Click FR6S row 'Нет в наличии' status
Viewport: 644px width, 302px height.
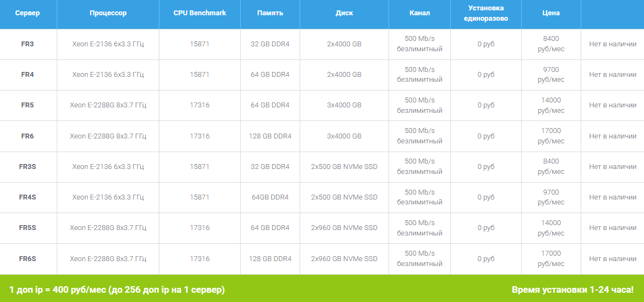coord(613,259)
